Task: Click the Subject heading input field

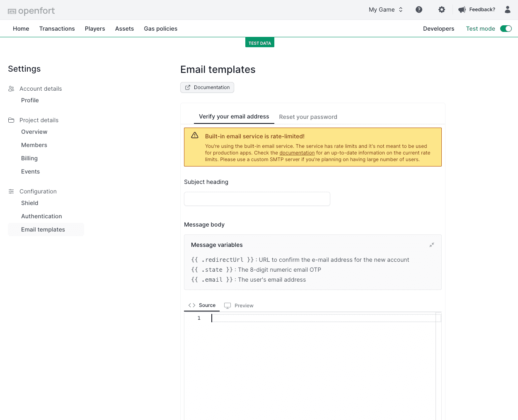Action: (x=257, y=199)
